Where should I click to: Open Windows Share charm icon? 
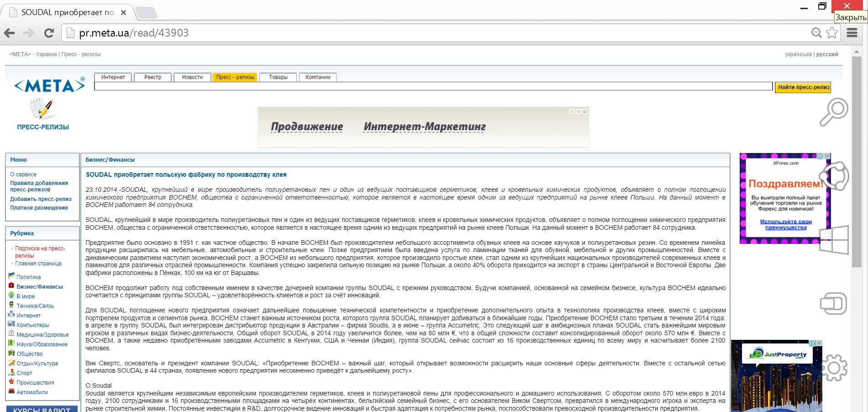[834, 176]
